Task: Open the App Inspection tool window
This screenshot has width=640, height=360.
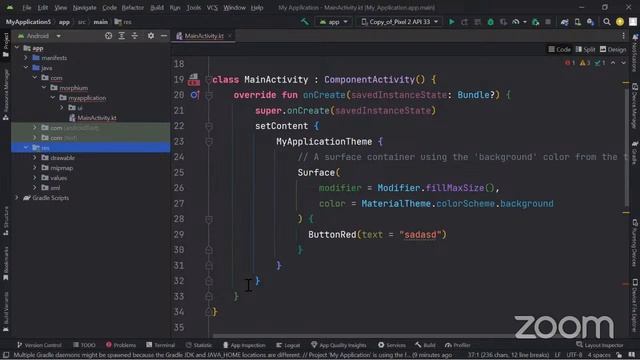Action: coord(244,345)
